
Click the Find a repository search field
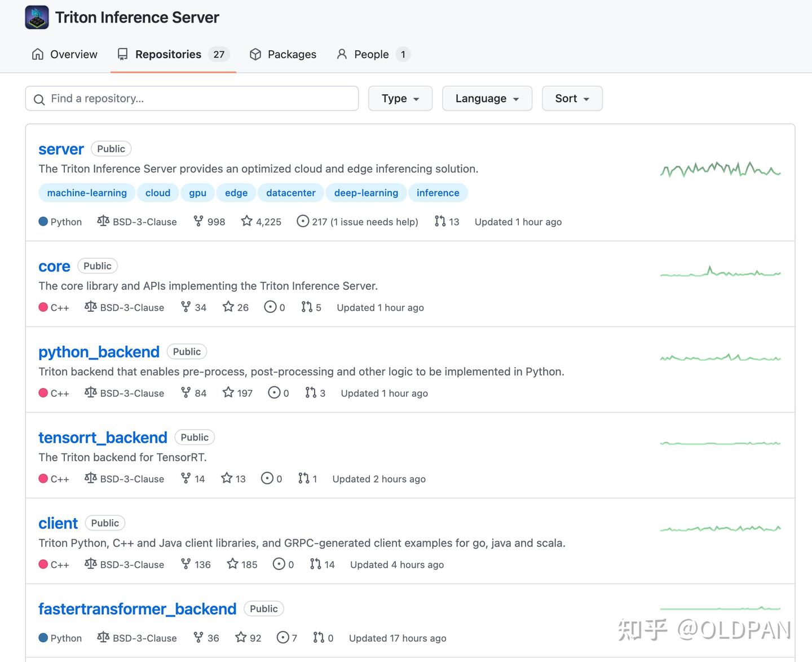tap(192, 98)
